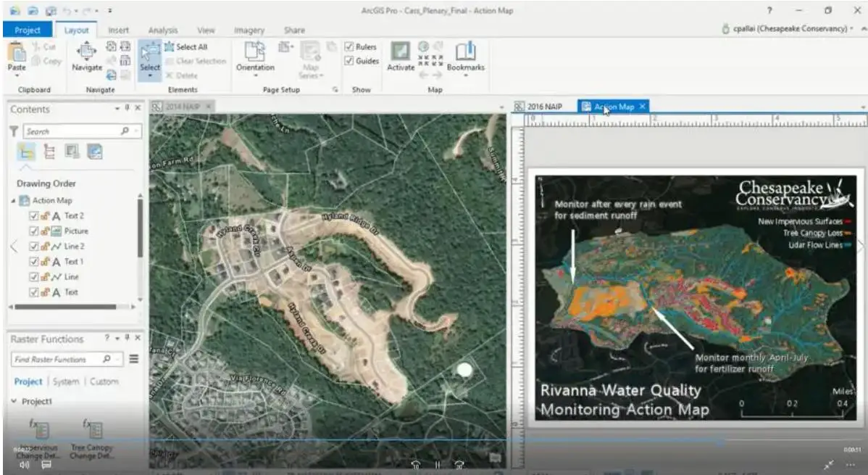
Task: Open the System category in Raster Functions
Action: (66, 381)
